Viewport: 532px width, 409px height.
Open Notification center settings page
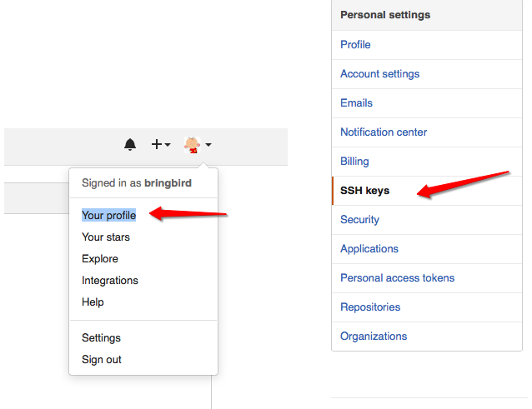pos(384,132)
